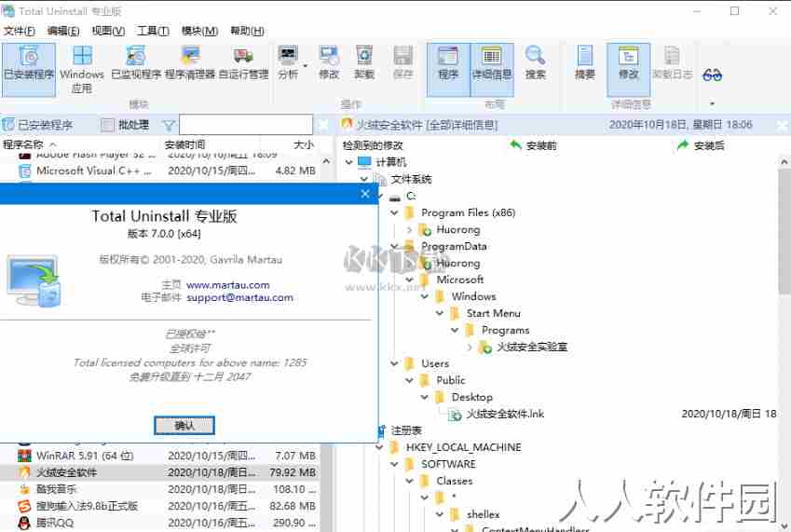Collapse the Classes registry key

(409, 481)
